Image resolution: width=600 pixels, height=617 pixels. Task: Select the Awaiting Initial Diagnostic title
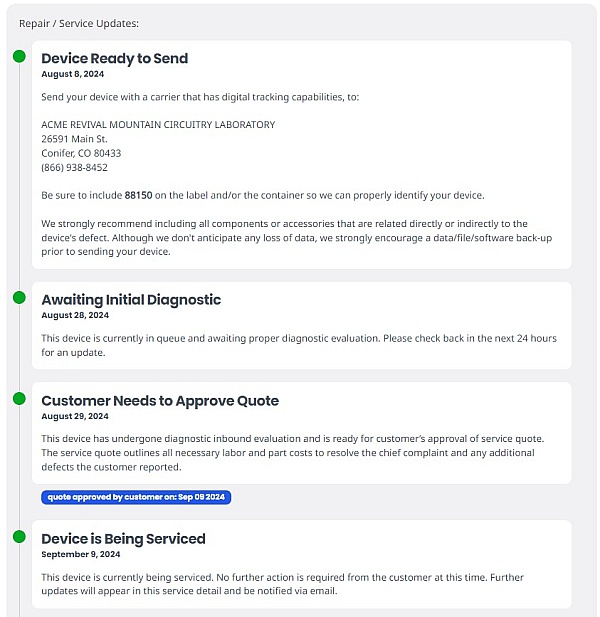coord(131,299)
